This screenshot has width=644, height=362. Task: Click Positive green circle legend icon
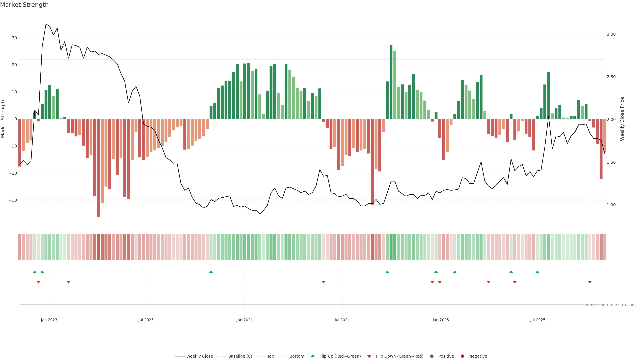click(x=432, y=356)
